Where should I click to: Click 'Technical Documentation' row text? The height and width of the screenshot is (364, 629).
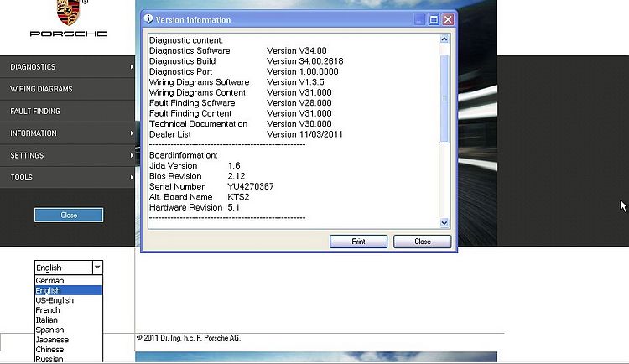[x=199, y=123]
